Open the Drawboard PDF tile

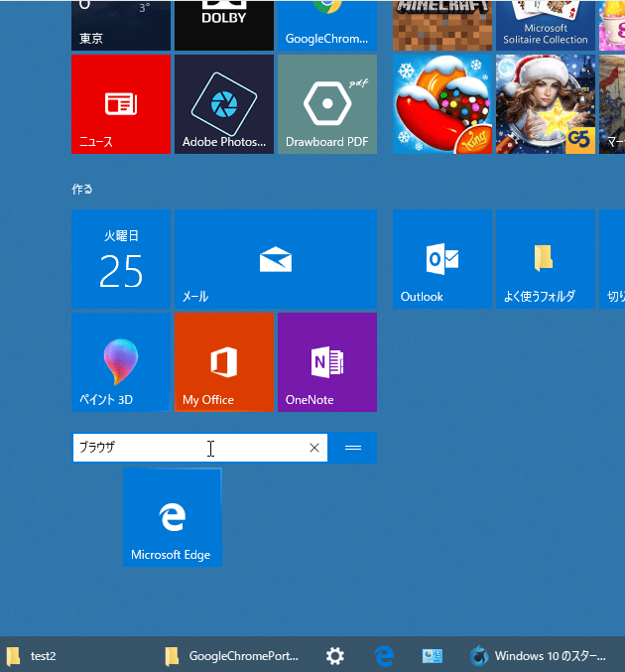point(327,104)
